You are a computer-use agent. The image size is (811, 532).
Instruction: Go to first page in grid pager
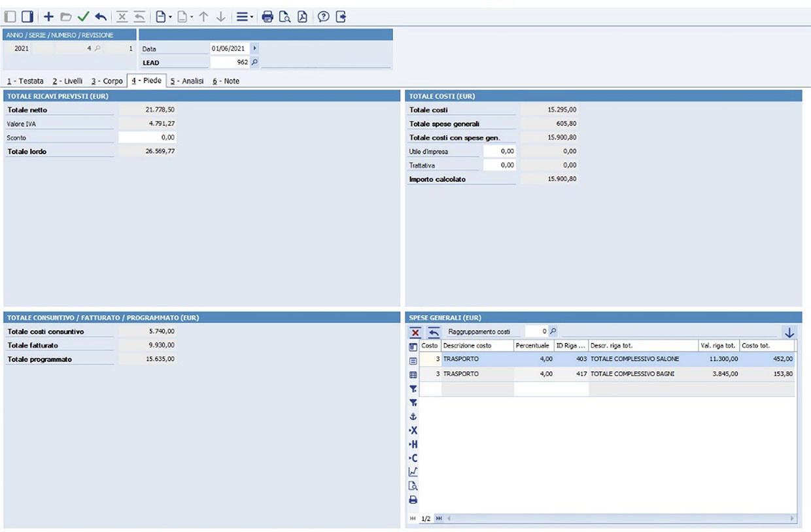pos(413,518)
